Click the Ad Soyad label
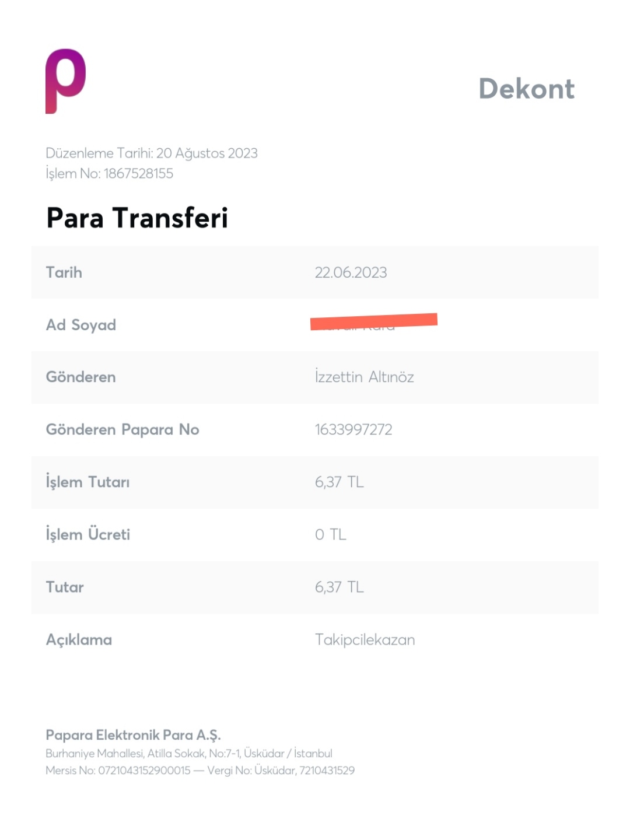 click(81, 325)
